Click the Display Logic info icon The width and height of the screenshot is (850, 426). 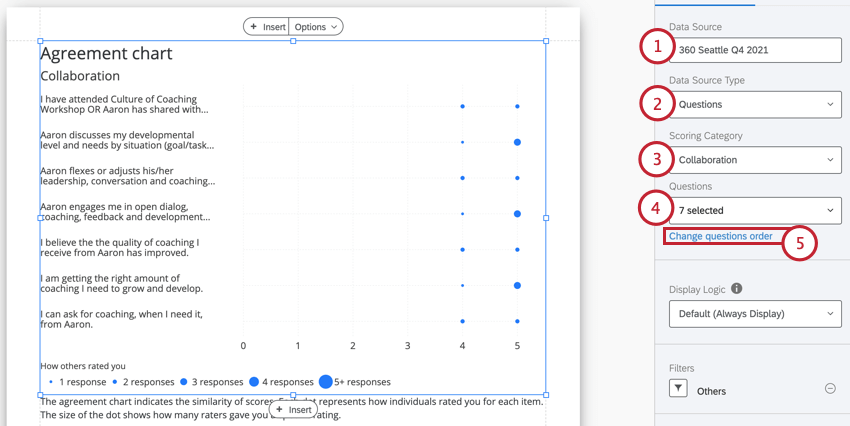pyautogui.click(x=736, y=288)
